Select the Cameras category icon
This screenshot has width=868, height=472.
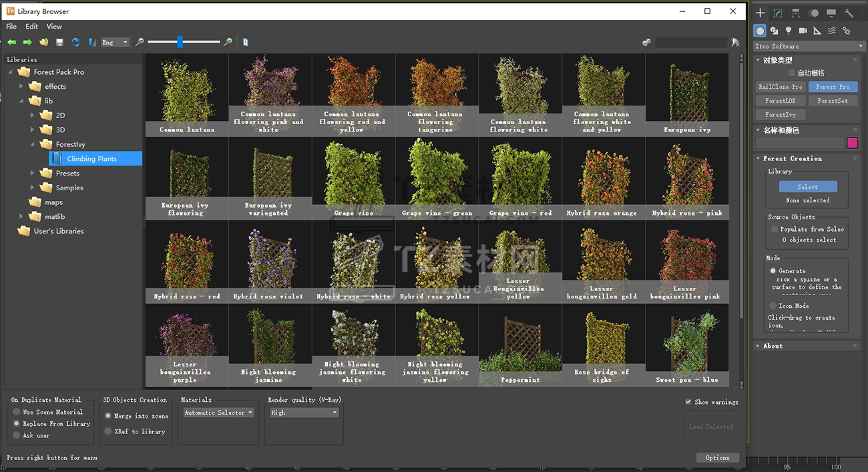click(x=803, y=31)
